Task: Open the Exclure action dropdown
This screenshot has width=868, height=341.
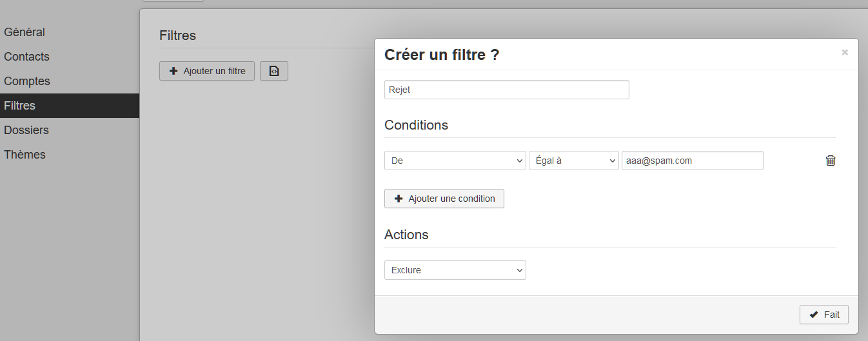Action: click(x=455, y=270)
